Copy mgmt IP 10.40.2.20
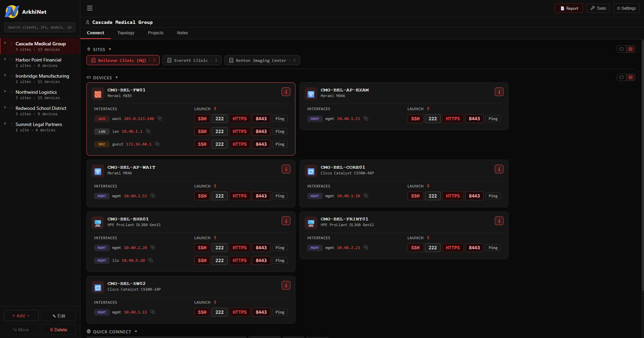Image resolution: width=644 pixels, height=338 pixels. (x=153, y=247)
